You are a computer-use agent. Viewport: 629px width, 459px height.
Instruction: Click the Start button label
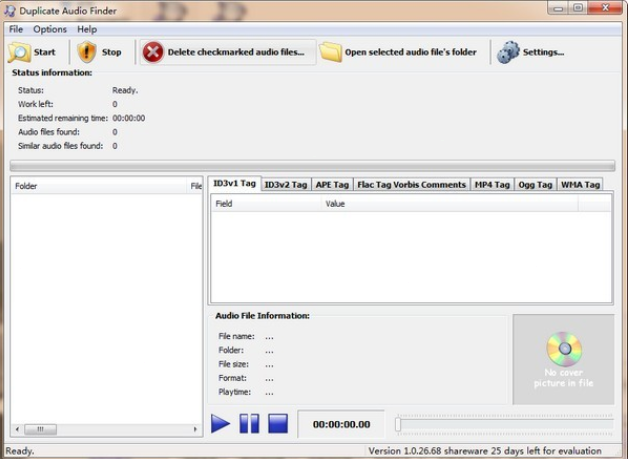(x=45, y=52)
